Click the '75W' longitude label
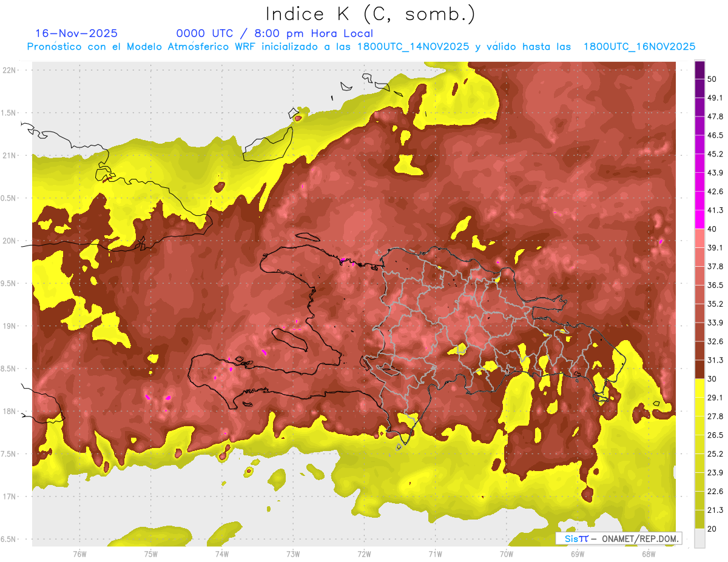 [150, 554]
